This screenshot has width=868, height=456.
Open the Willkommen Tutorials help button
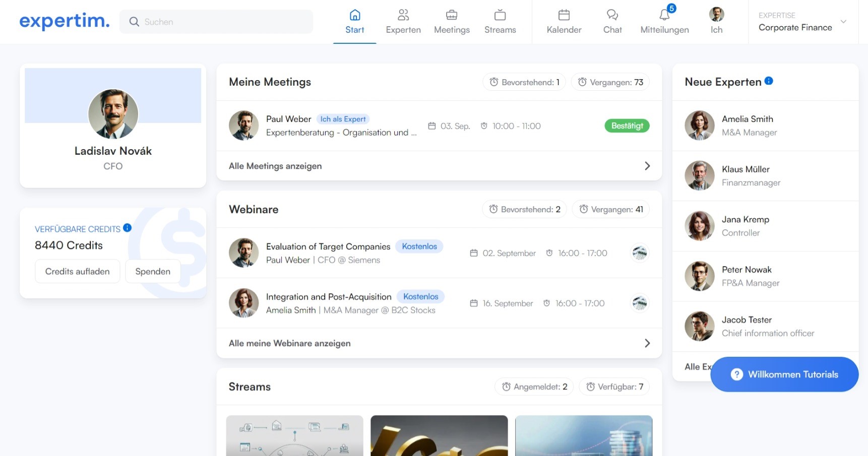pos(784,374)
